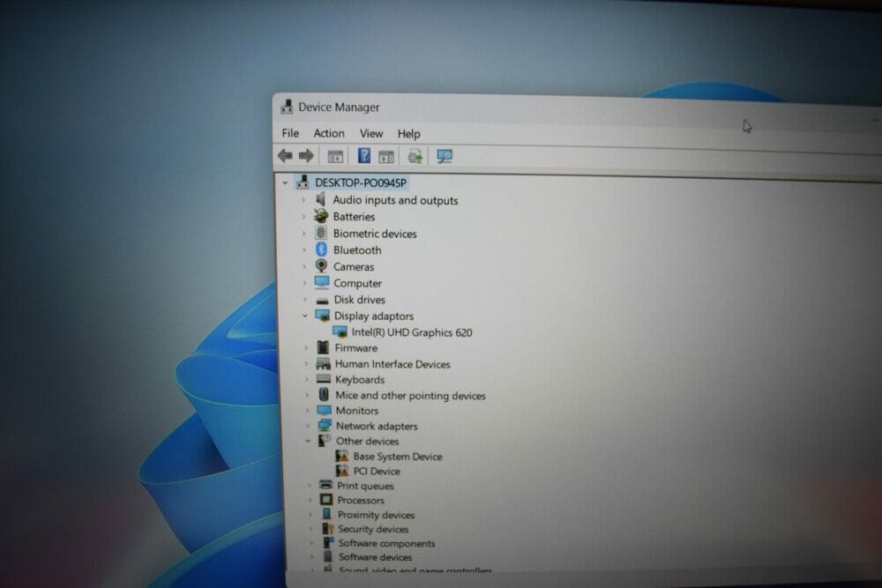Click the Firmware chip icon

[323, 347]
